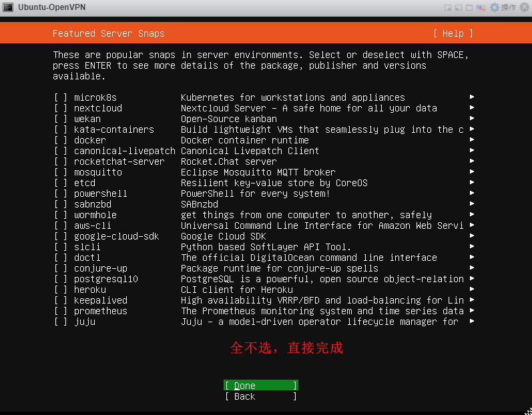Click the 'Featured Server Snaps' header title
Viewport: 532px width, 415px height.
[109, 33]
